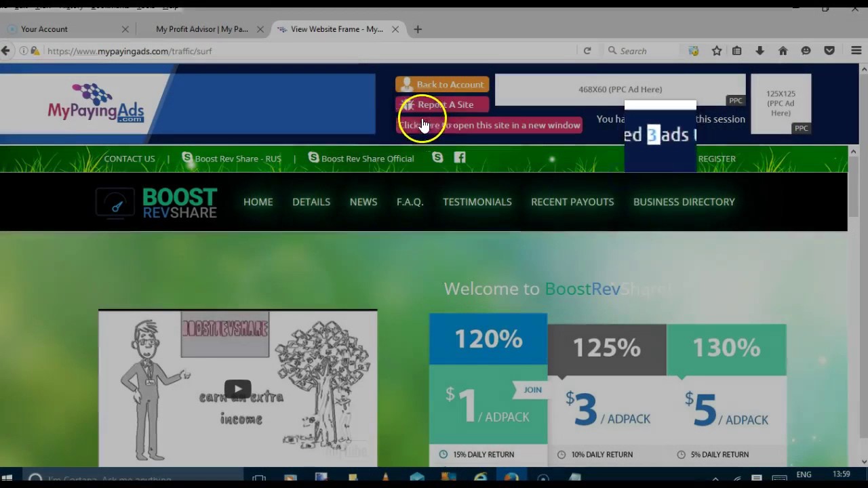Click the Skype icon next to Boost Rev Share - RUS
This screenshot has width=868, height=488.
pyautogui.click(x=187, y=158)
